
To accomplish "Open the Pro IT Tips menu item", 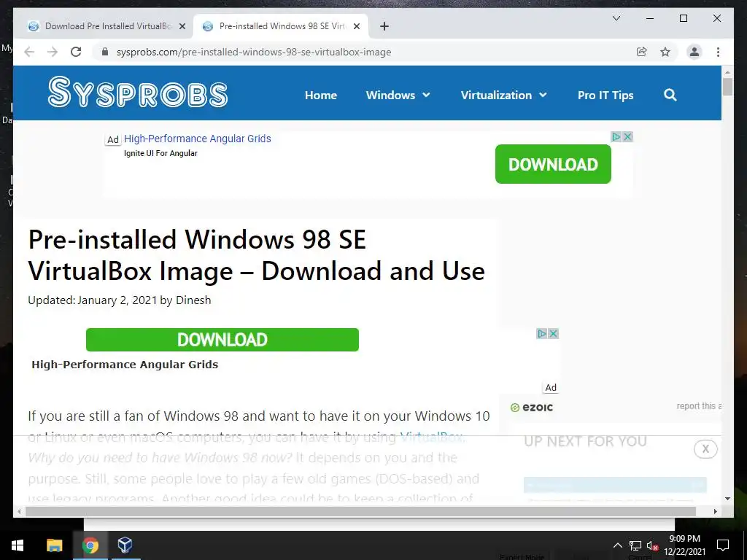I will (605, 95).
